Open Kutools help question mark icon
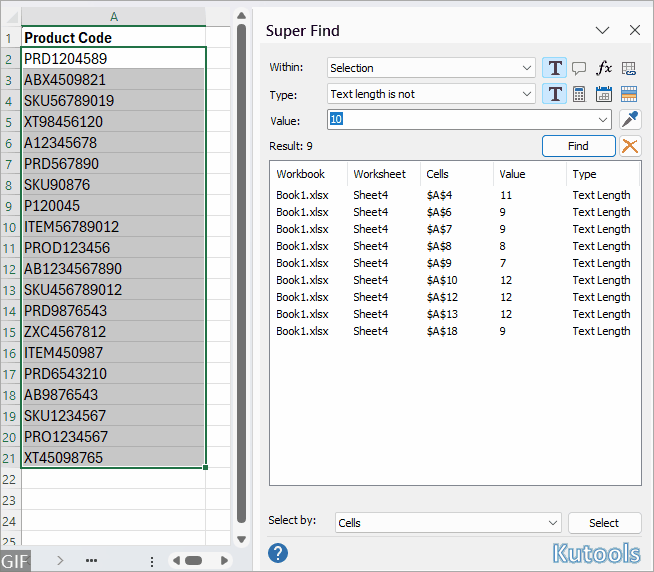The width and height of the screenshot is (654, 572). pyautogui.click(x=278, y=553)
